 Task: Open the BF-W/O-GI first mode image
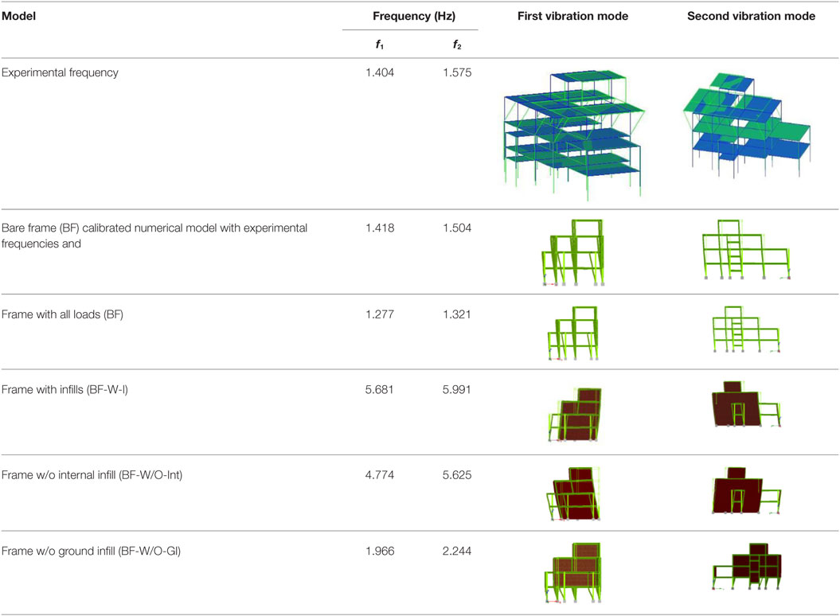pos(573,572)
